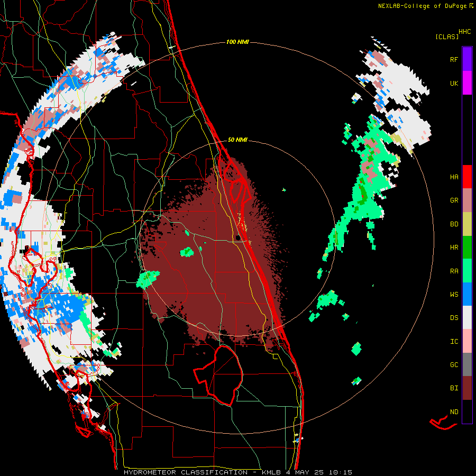Click the HHC product code label
Screen dimensions: 476x476
coord(464,32)
